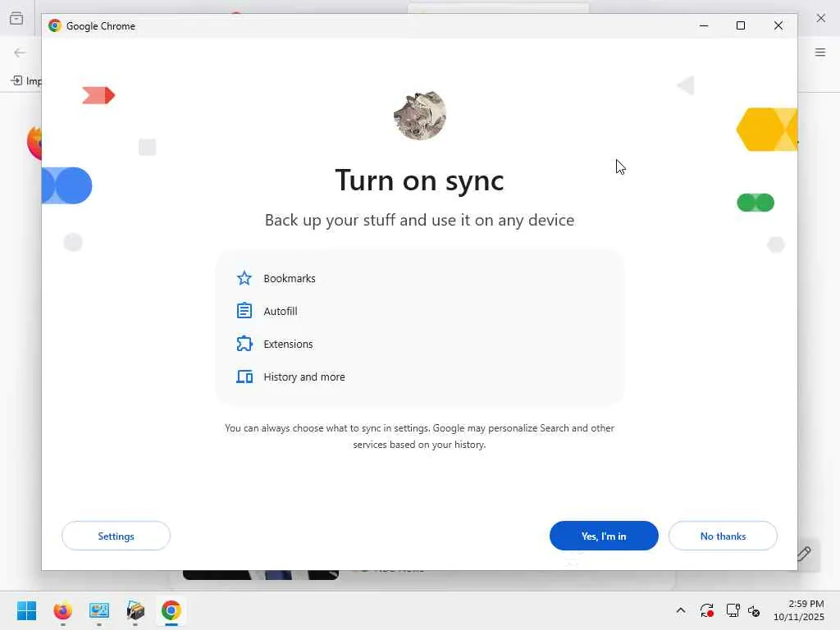Open the package installer taskbar icon
The image size is (840, 630).
click(x=135, y=610)
